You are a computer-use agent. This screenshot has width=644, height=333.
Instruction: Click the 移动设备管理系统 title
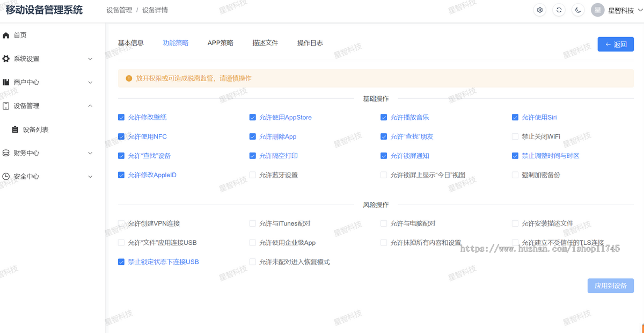click(44, 10)
